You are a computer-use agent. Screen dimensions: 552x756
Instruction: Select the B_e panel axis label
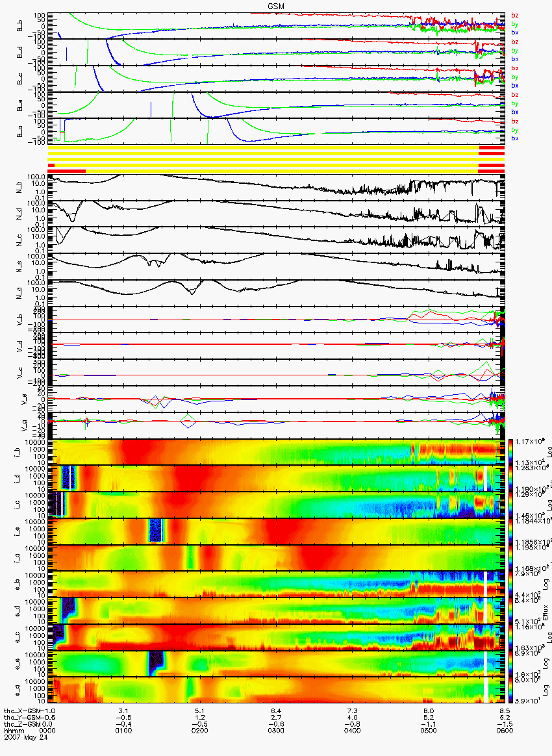coord(20,106)
